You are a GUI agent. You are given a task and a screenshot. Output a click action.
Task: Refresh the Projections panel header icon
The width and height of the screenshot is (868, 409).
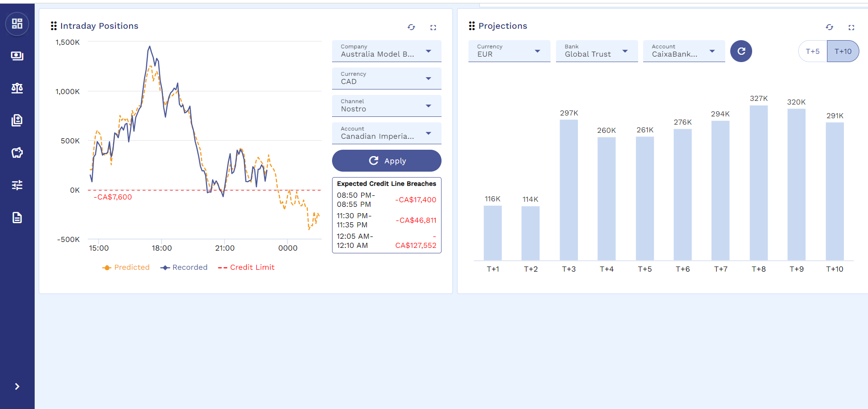(830, 27)
